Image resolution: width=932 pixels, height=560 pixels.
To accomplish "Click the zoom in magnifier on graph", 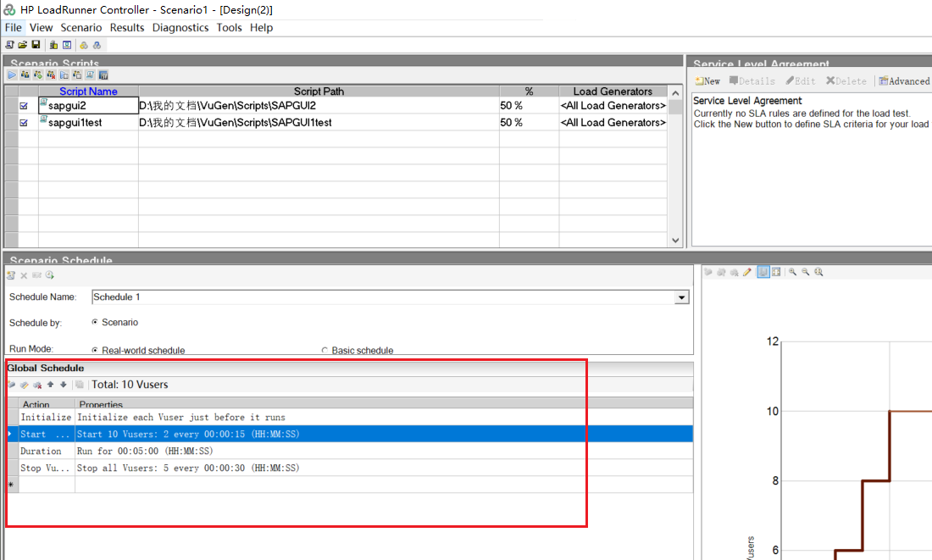I will [792, 272].
